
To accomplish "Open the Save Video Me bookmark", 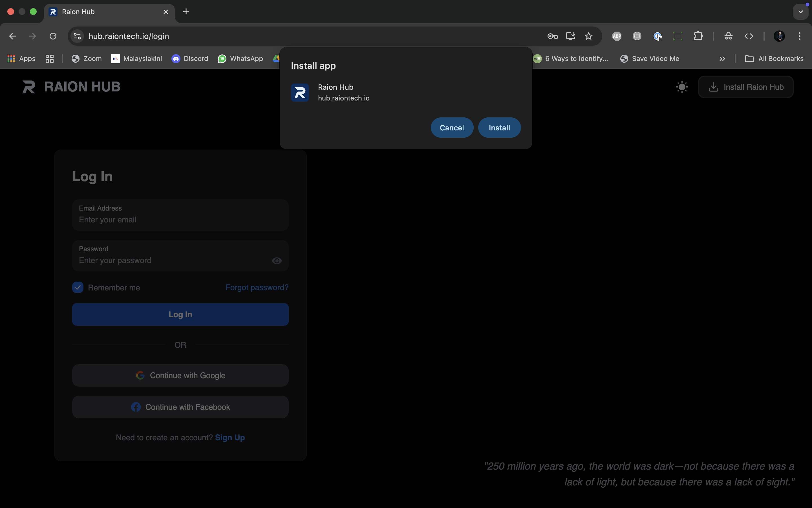I will [x=650, y=58].
